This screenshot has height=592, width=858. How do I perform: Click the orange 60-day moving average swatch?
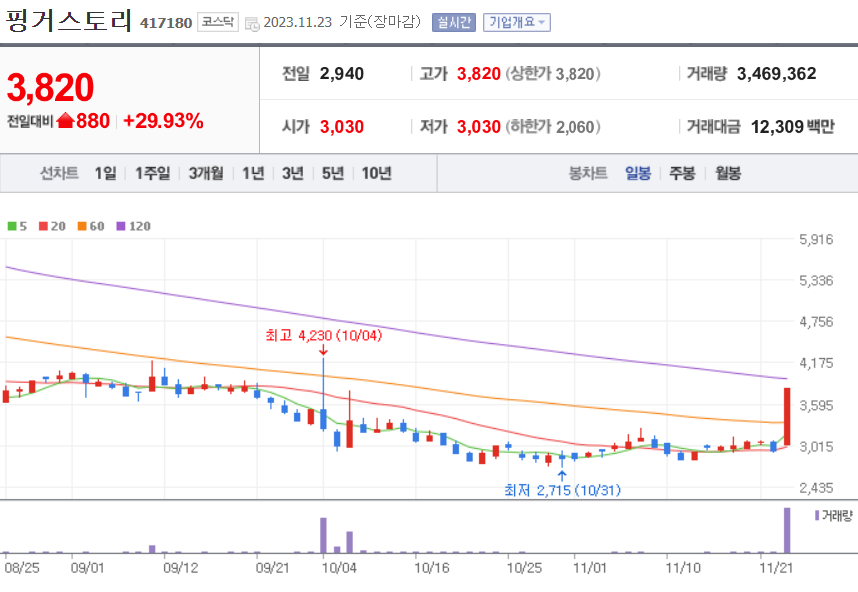[82, 226]
